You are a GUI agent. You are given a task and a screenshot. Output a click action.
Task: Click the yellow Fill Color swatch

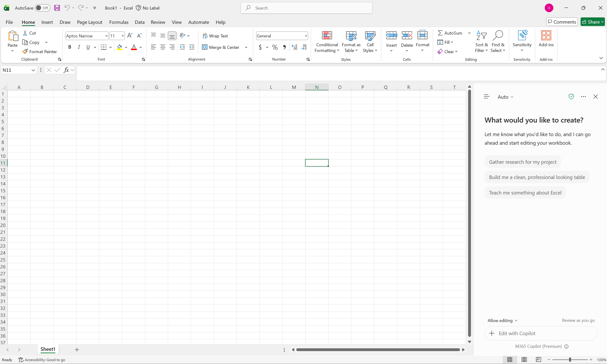tap(120, 47)
